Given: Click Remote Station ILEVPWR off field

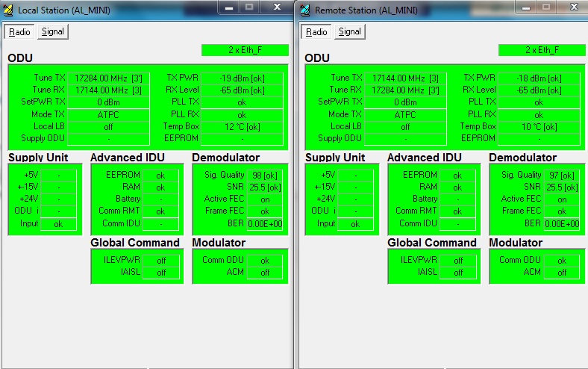Looking at the screenshot, I should 458,261.
